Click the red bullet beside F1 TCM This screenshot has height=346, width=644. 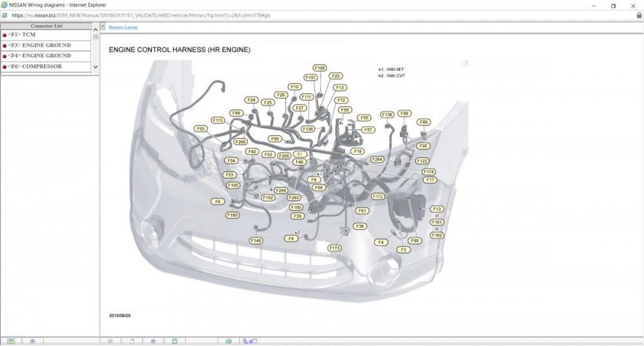click(x=5, y=35)
